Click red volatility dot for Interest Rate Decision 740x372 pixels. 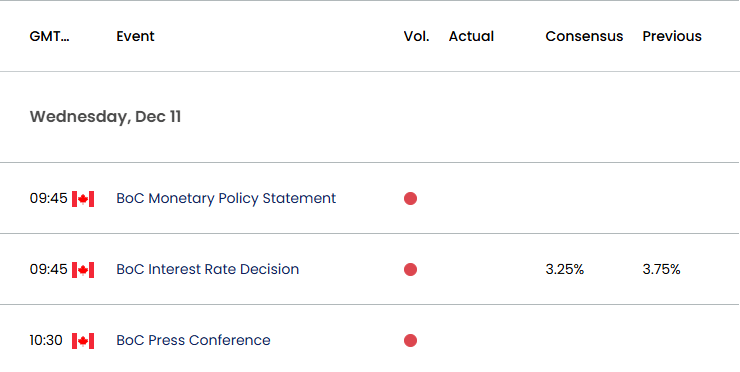point(410,270)
